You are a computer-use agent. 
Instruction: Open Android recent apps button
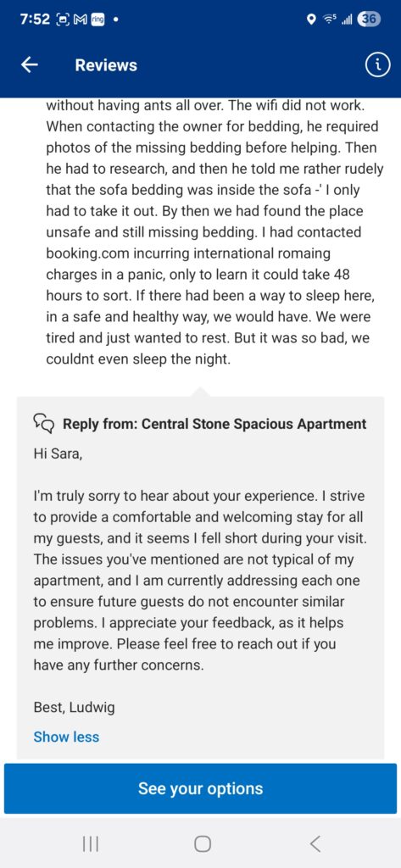tap(90, 843)
